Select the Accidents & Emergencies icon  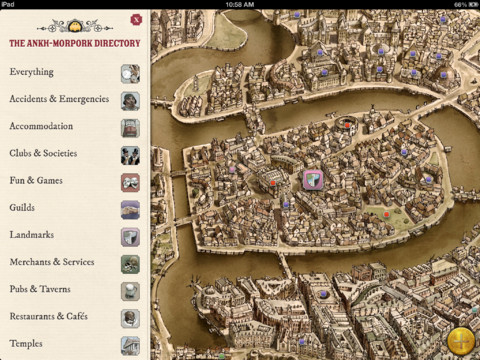coord(130,101)
